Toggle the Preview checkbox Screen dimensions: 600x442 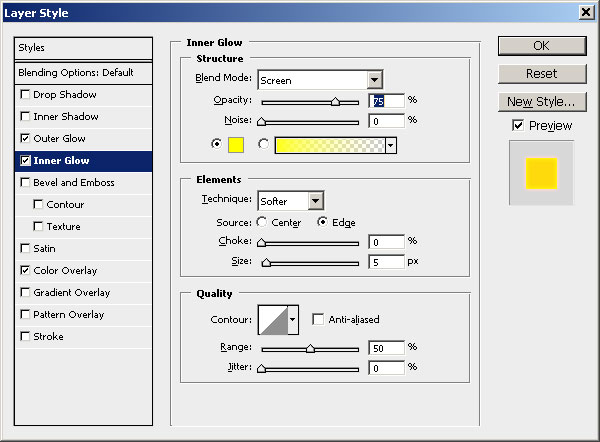(x=518, y=125)
